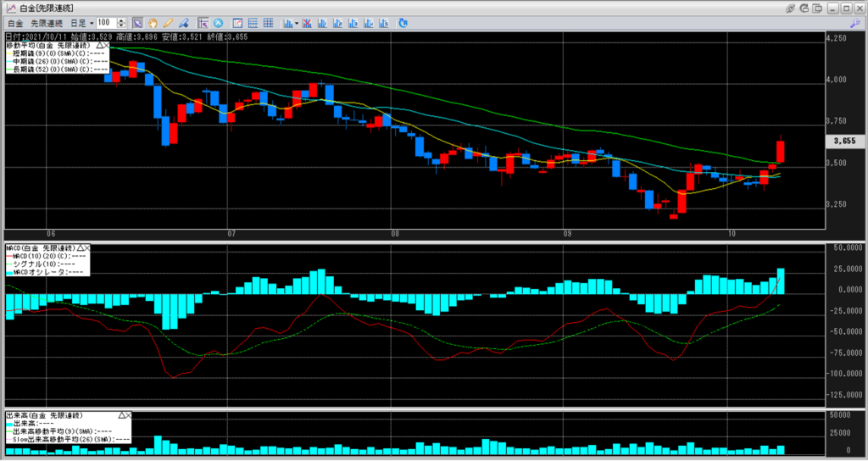This screenshot has height=461, width=868.
Task: Click the blue wrench settings icon
Action: [x=855, y=22]
